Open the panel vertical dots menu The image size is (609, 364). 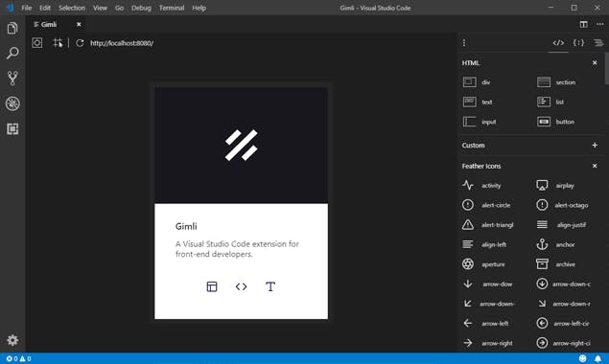(464, 43)
